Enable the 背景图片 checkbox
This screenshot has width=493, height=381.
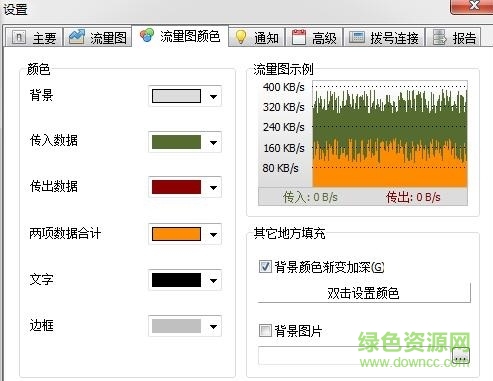(265, 331)
